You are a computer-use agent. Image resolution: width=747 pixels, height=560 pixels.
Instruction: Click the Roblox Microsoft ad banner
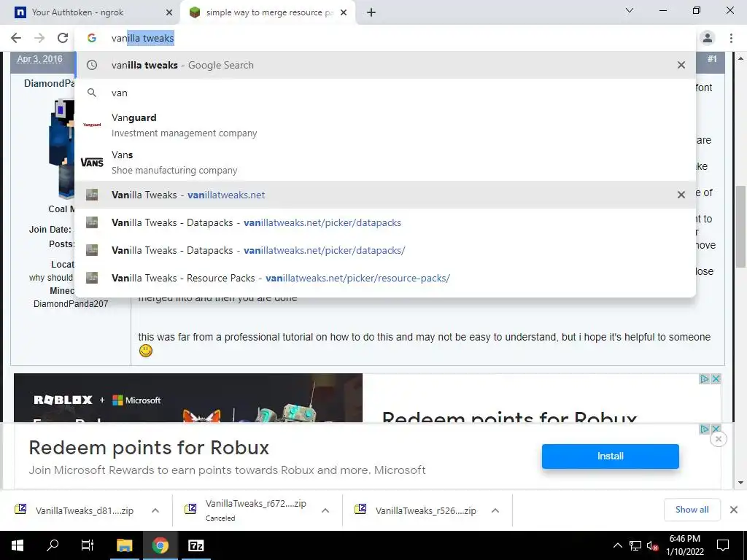click(188, 398)
